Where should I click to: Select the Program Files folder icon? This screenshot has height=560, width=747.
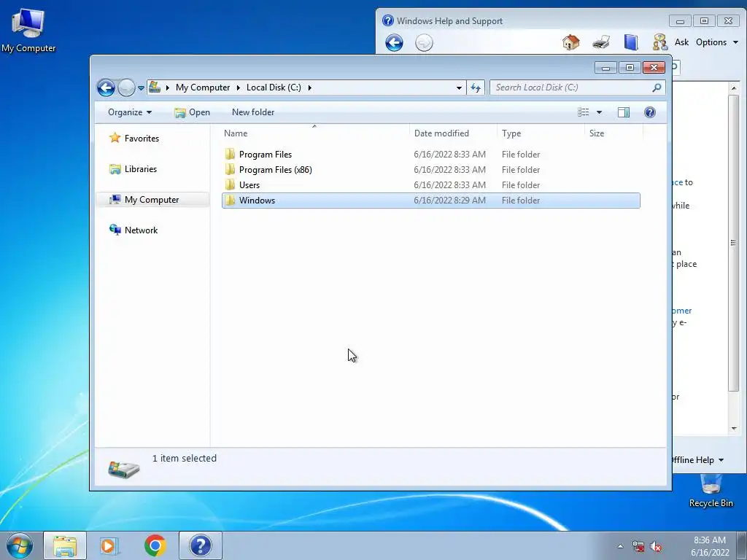[230, 154]
